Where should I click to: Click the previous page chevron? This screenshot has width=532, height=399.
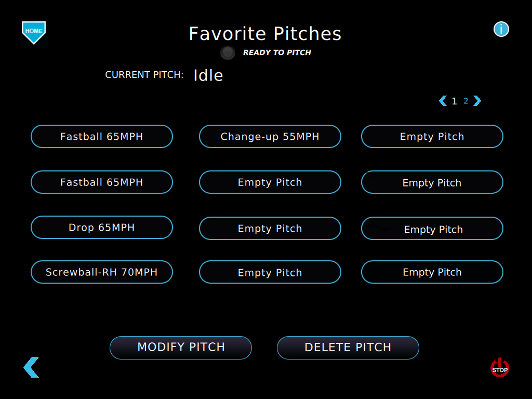443,101
